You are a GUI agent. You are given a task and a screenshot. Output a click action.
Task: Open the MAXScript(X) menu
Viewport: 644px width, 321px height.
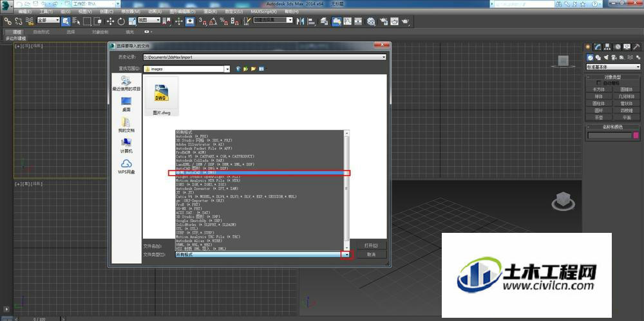coord(263,12)
